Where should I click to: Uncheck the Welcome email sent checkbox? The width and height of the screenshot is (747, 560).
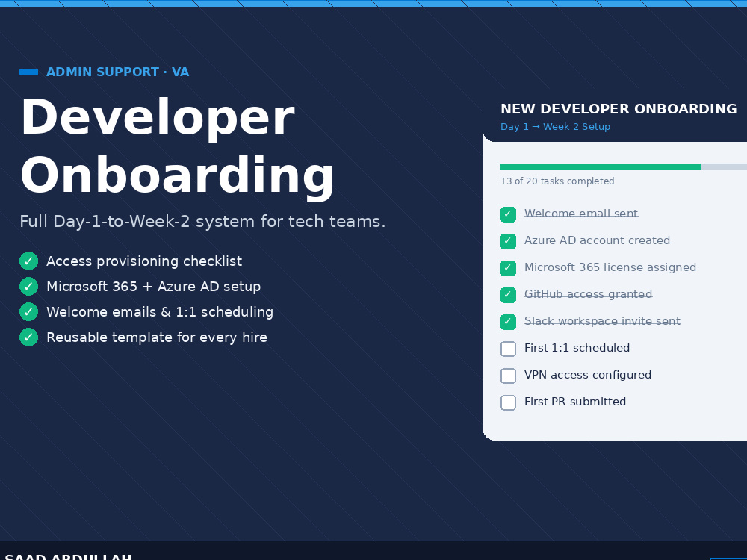[x=508, y=214]
